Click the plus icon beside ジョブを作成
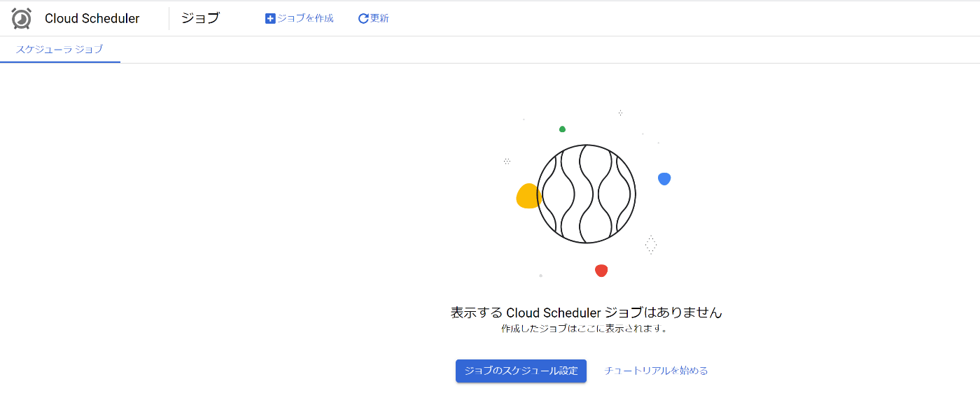980x400 pixels. click(270, 19)
